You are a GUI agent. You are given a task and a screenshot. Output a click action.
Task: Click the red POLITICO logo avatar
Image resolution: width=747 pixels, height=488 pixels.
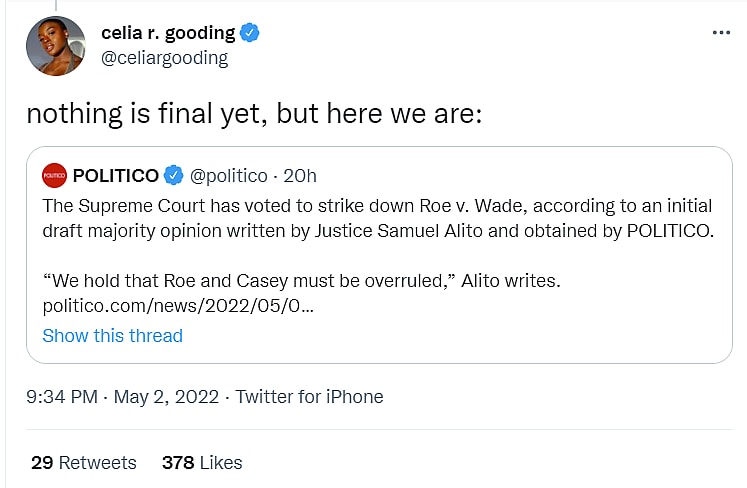(x=54, y=176)
